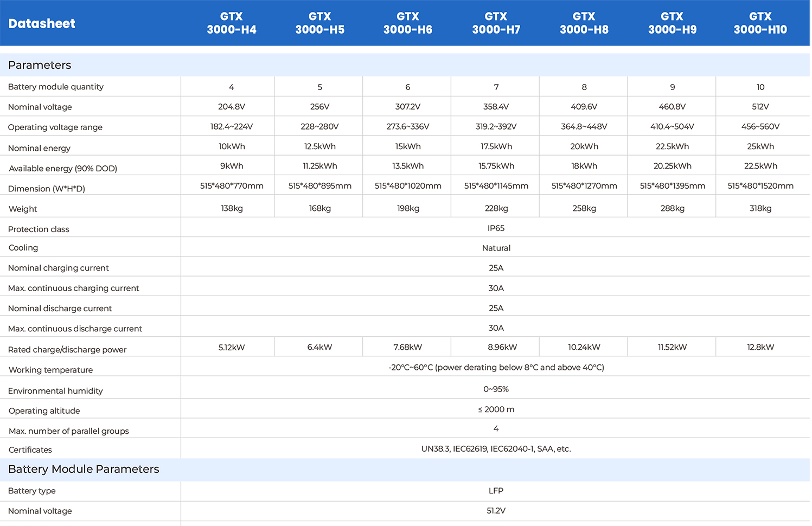
Task: Click the working temperature range value
Action: pyautogui.click(x=496, y=367)
